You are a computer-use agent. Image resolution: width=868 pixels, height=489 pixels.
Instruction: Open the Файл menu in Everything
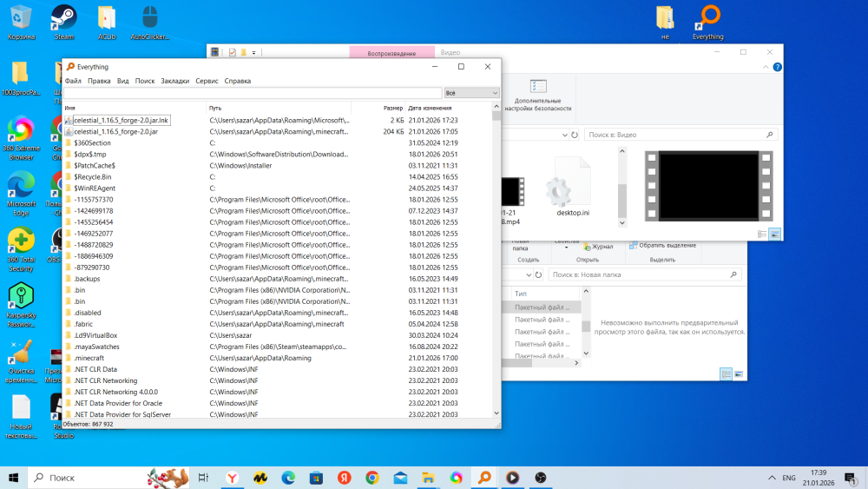[x=73, y=81]
